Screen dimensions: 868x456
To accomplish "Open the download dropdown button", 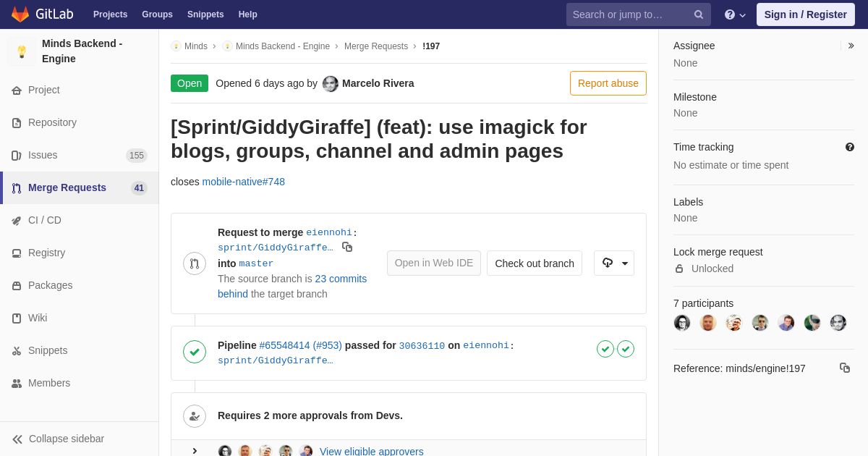I will tap(614, 263).
